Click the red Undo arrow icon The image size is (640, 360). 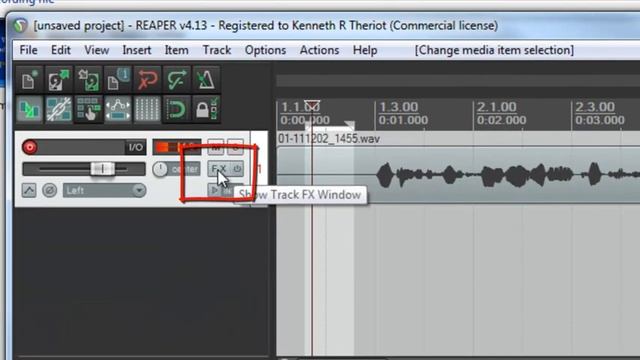tap(147, 80)
